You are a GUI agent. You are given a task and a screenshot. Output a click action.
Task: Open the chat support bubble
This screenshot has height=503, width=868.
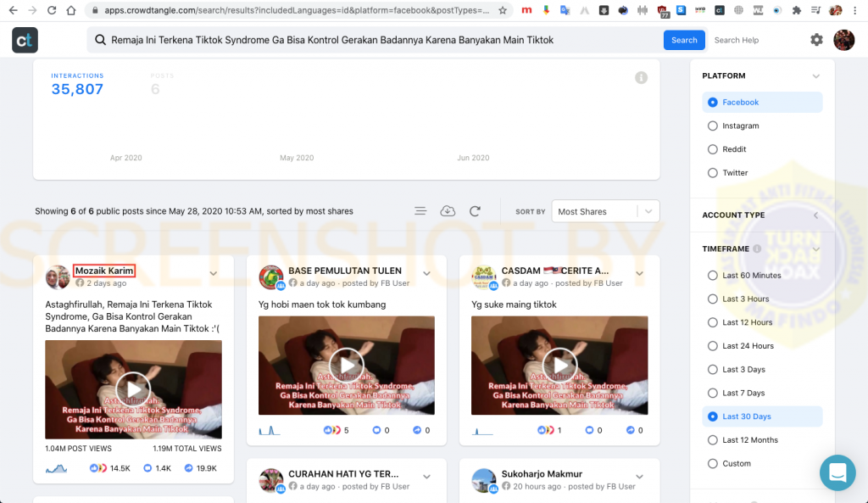coord(837,472)
